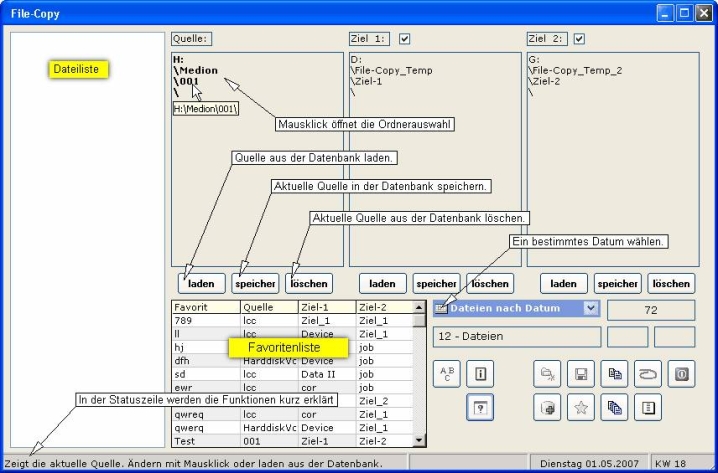Click the ABC rename icon button
This screenshot has width=718, height=473.
(446, 374)
